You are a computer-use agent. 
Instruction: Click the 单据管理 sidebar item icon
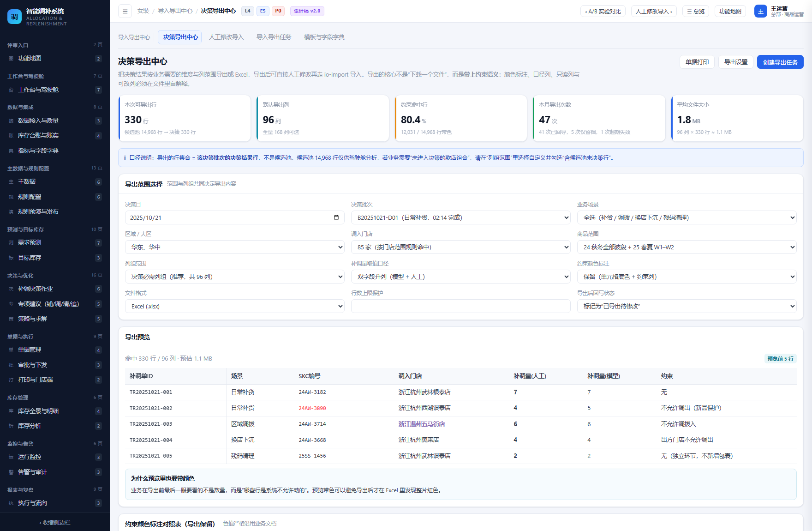click(11, 350)
